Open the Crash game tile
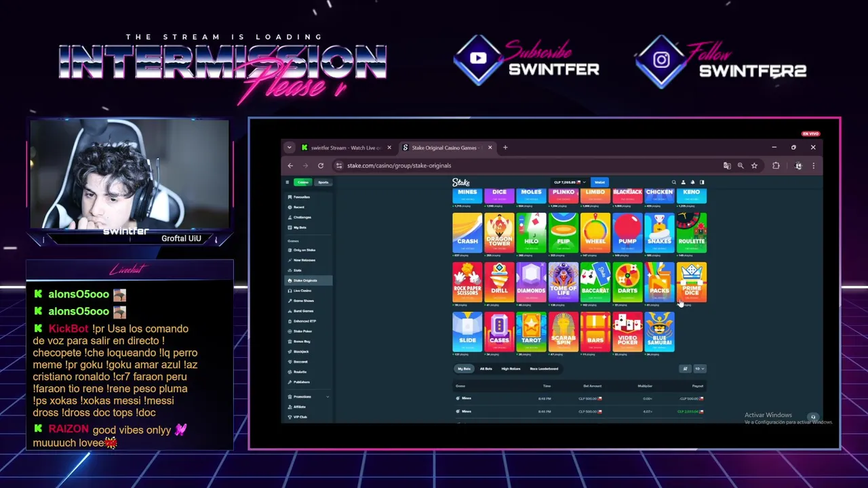 pyautogui.click(x=467, y=232)
